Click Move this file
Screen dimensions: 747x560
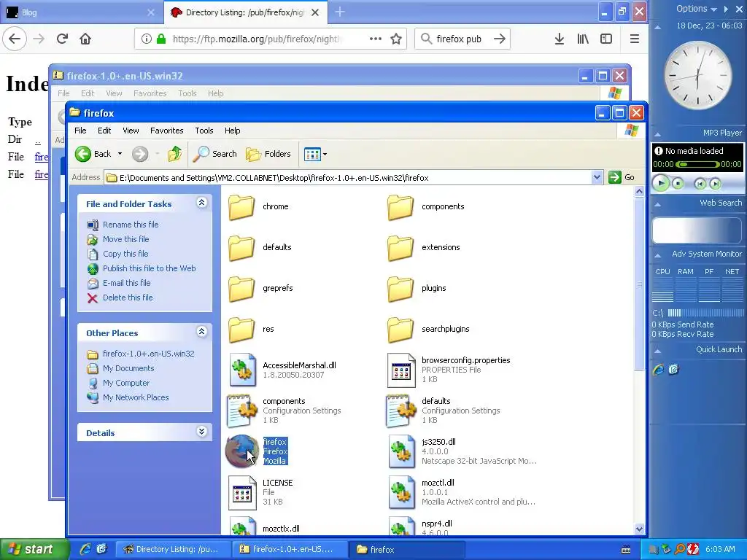tap(125, 239)
